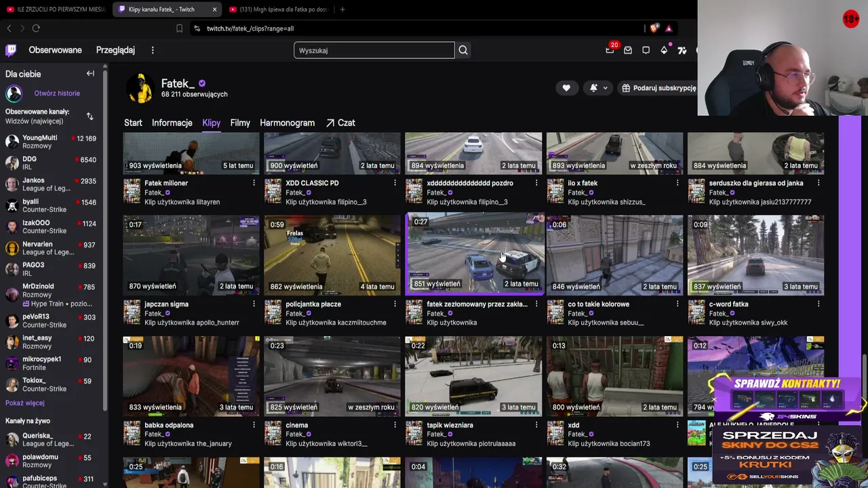868x488 pixels.
Task: Sort followed channels using the arrows icon
Action: pos(90,117)
